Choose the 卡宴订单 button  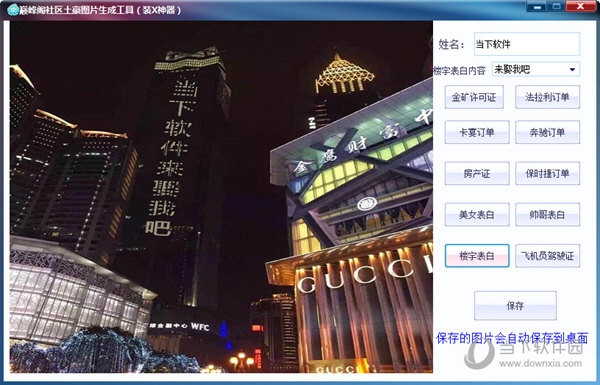pyautogui.click(x=477, y=132)
